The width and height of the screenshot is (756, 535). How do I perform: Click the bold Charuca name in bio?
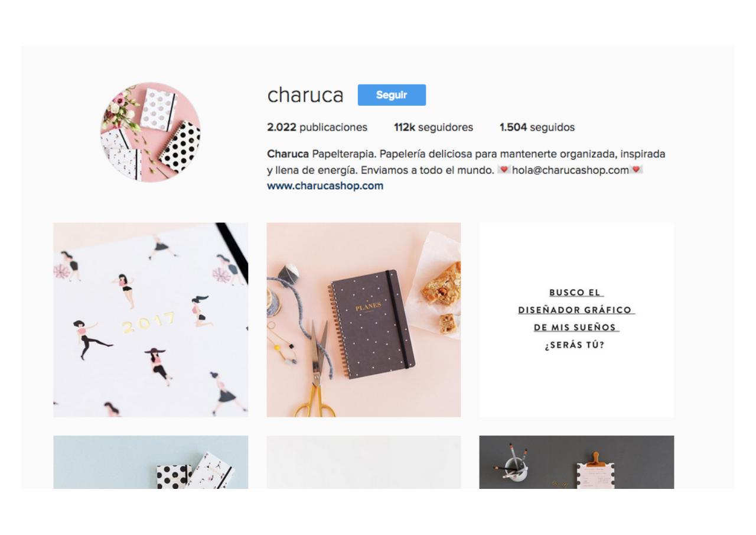[x=288, y=154]
